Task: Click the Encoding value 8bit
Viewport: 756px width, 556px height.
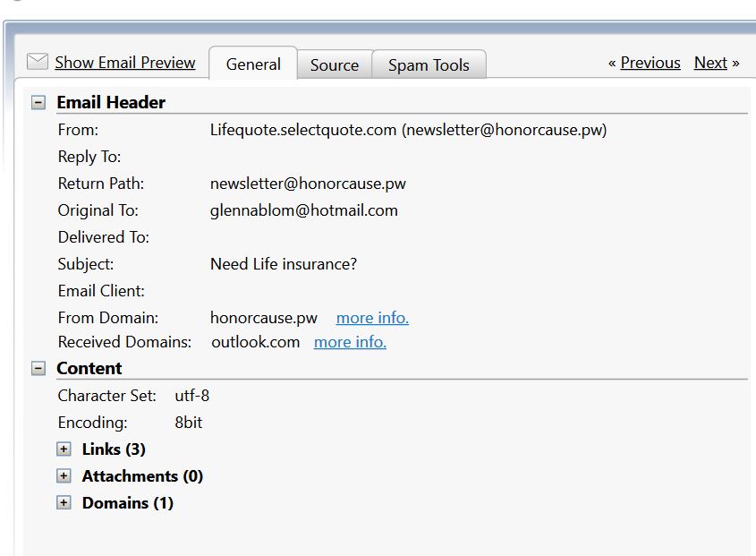Action: 189,423
